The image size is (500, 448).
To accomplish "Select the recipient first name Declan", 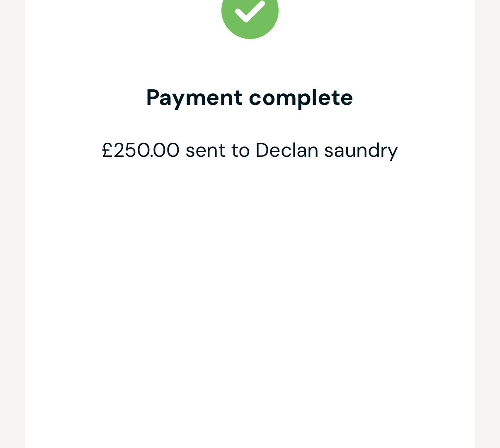I will coord(287,150).
